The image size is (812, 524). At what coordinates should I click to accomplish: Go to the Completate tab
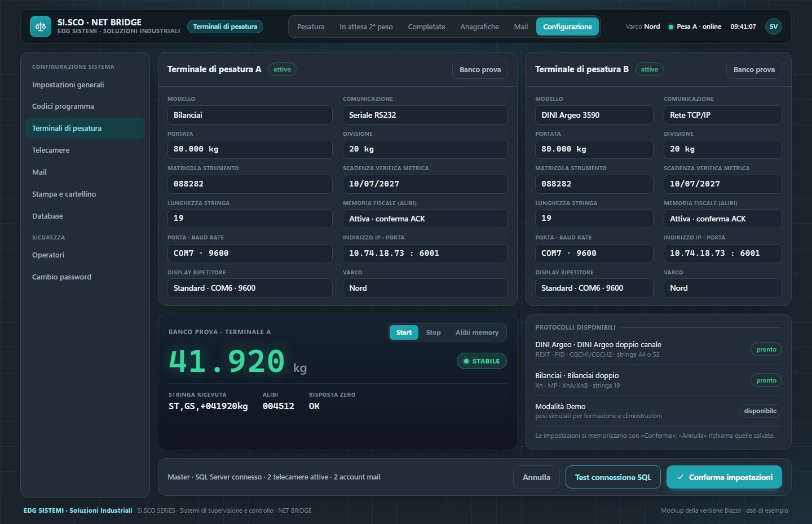[426, 26]
